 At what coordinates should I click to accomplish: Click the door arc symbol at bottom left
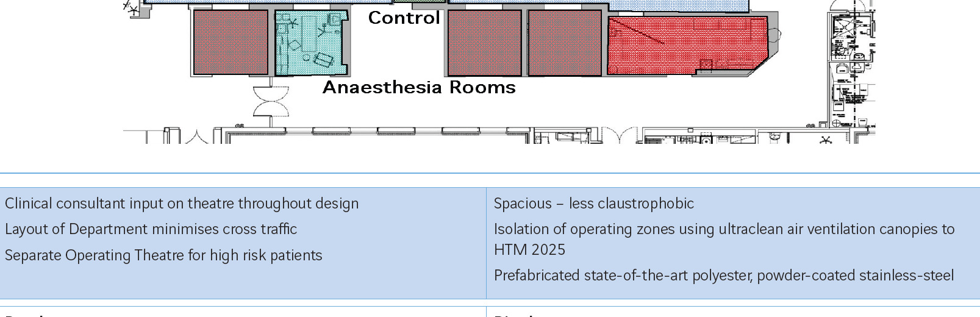[x=197, y=137]
